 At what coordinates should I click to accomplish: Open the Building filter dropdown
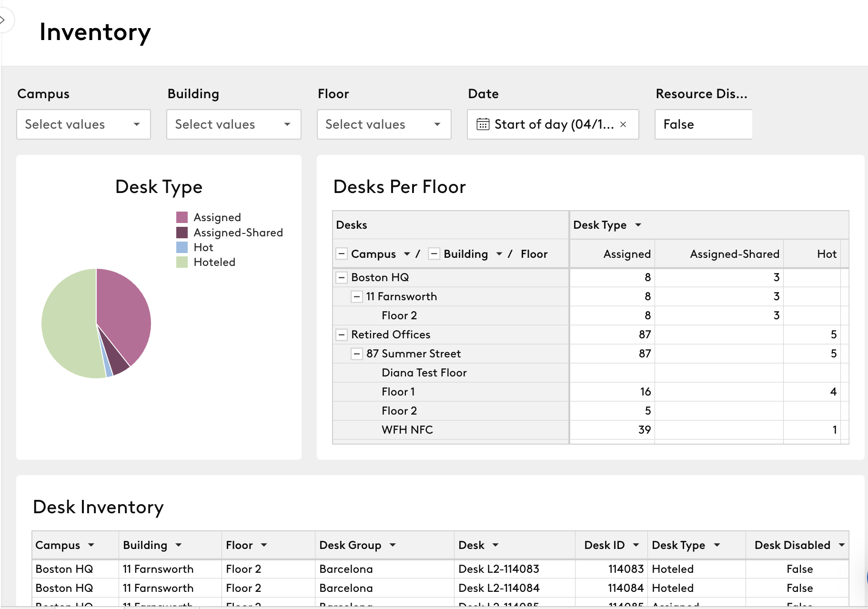(x=233, y=124)
